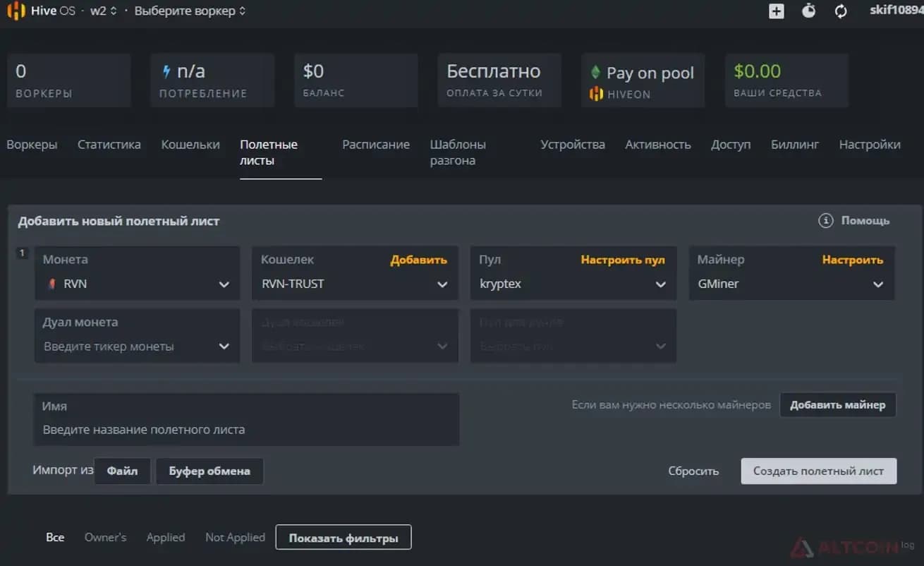Viewport: 924px width, 566px height.
Task: Expand the Монета RVN dropdown
Action: point(137,273)
